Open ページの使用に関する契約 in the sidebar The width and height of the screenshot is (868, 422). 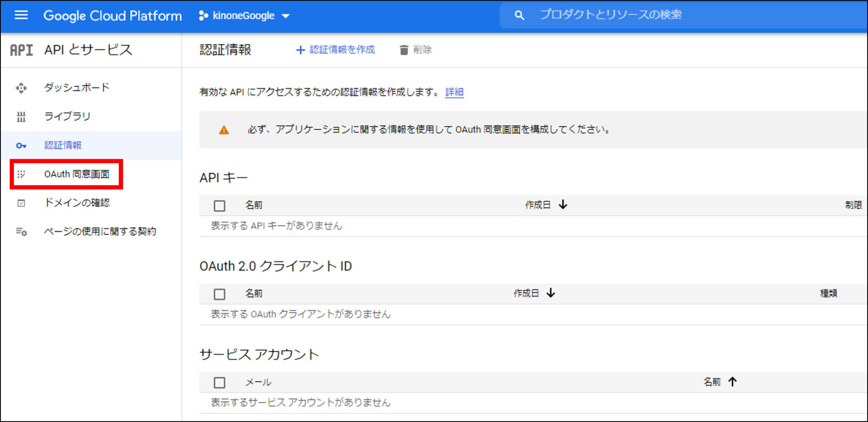pyautogui.click(x=100, y=232)
